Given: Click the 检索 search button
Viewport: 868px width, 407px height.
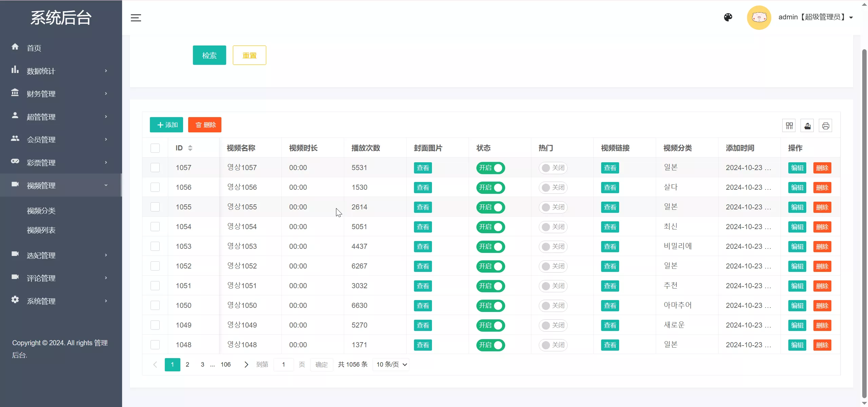Looking at the screenshot, I should tap(209, 55).
